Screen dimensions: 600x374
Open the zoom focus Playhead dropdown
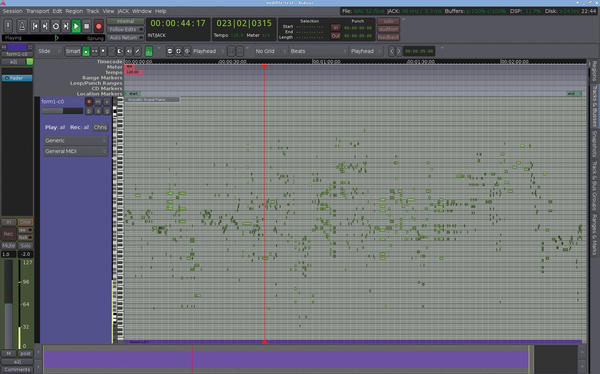207,51
